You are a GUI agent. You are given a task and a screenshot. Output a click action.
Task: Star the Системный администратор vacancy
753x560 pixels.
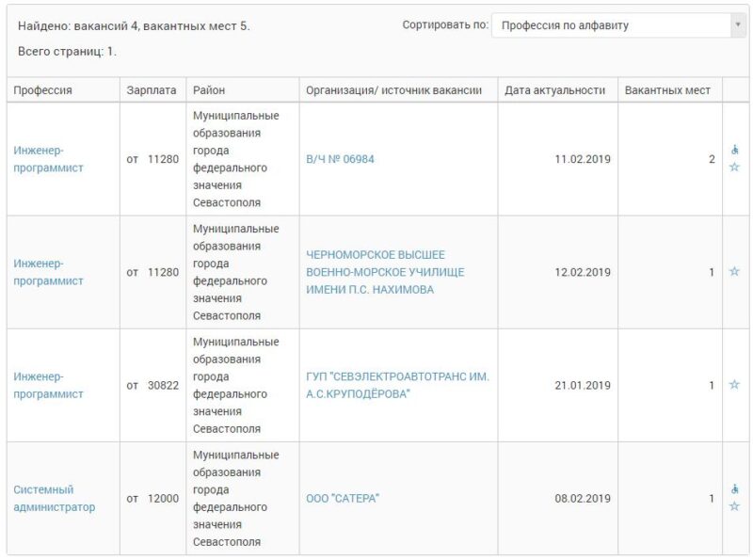(734, 506)
